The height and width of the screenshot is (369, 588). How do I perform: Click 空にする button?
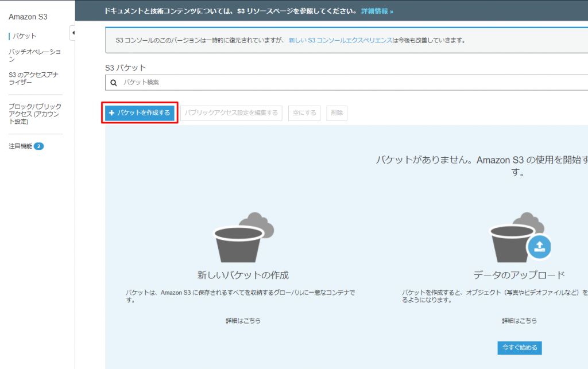(304, 112)
